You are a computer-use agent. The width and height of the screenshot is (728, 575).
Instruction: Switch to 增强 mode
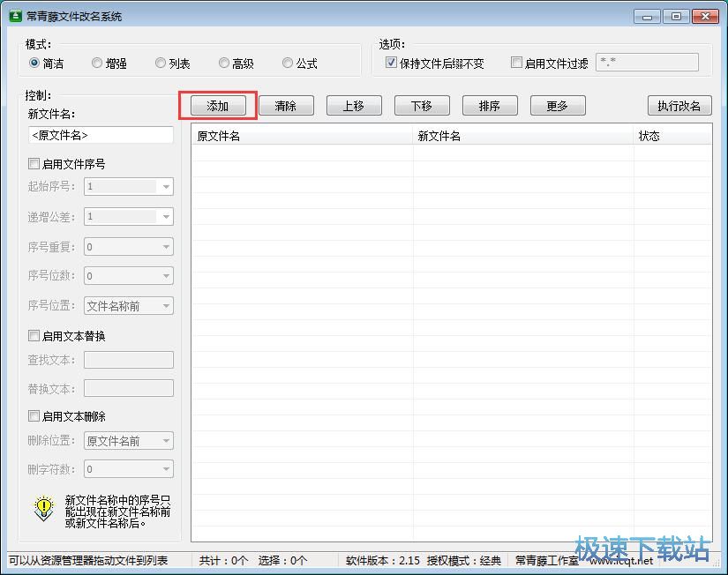click(x=97, y=63)
